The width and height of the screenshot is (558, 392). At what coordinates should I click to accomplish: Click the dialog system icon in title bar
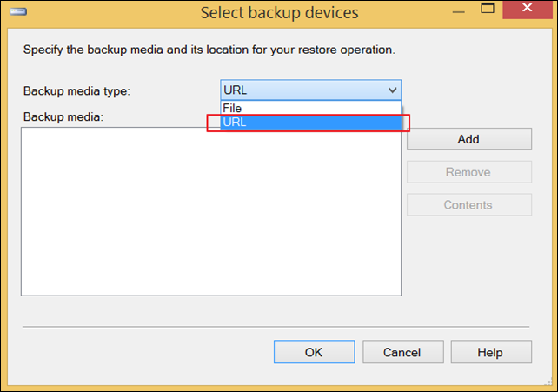point(18,12)
